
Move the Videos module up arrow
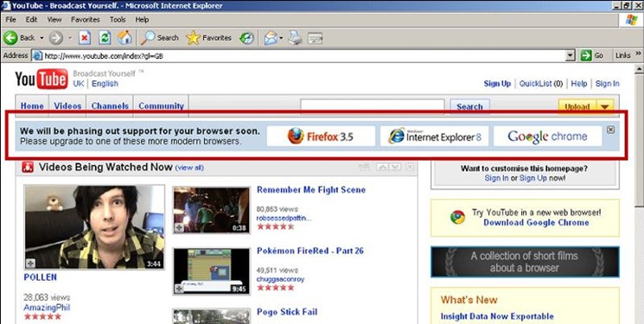382,167
